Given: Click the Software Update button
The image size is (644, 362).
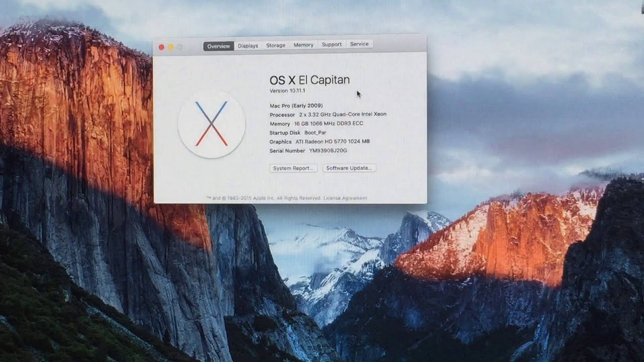Looking at the screenshot, I should (x=349, y=168).
